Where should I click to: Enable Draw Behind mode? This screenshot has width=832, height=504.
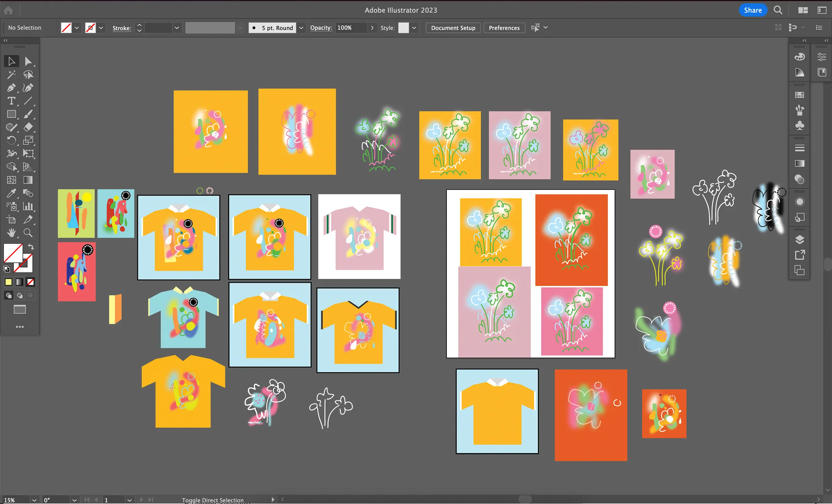[20, 295]
